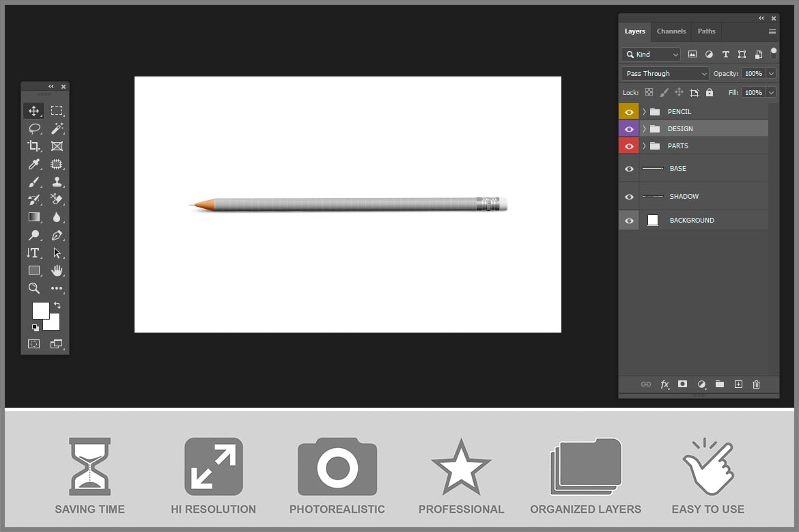Filter for pixel layers
Image resolution: width=799 pixels, height=532 pixels.
[692, 54]
